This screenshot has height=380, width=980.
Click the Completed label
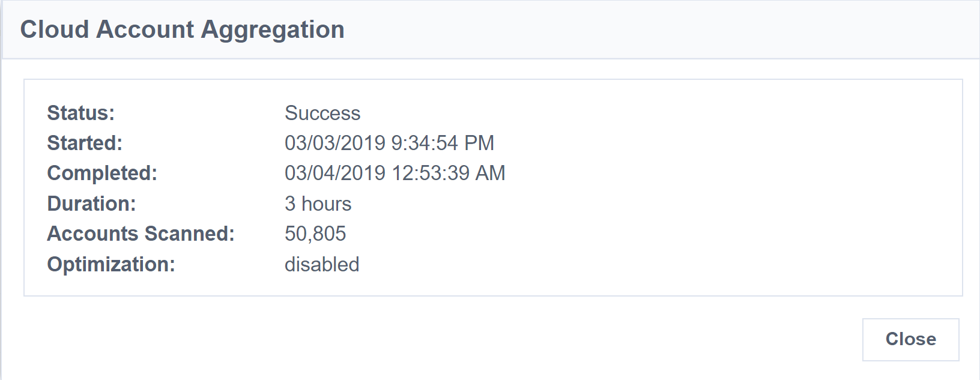tap(102, 173)
